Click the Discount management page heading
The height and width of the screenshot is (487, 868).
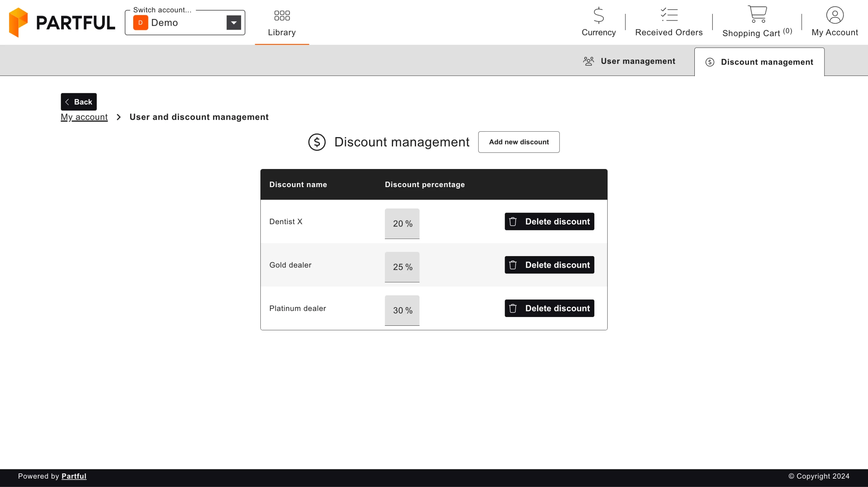402,142
